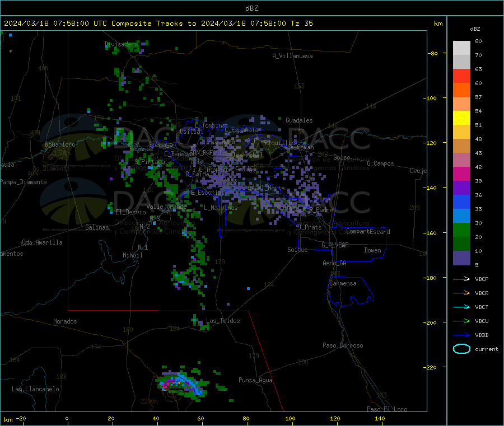Click the El_Desvio map label

point(130,212)
